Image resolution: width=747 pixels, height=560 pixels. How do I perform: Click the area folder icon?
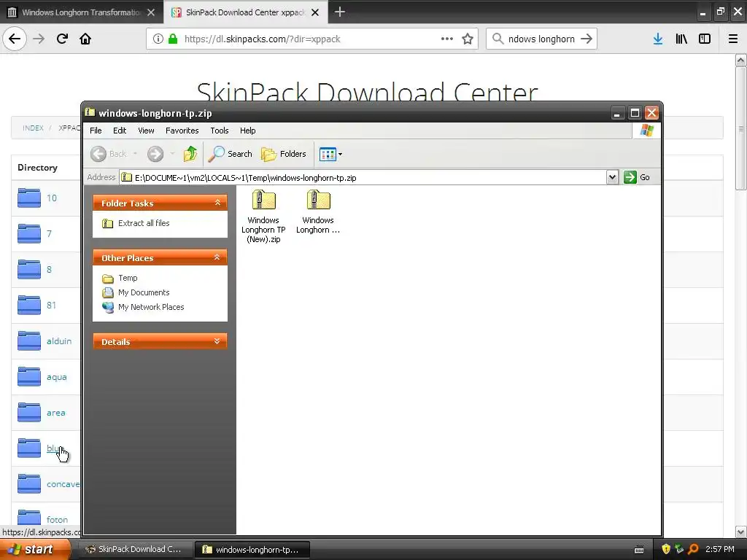coord(29,413)
